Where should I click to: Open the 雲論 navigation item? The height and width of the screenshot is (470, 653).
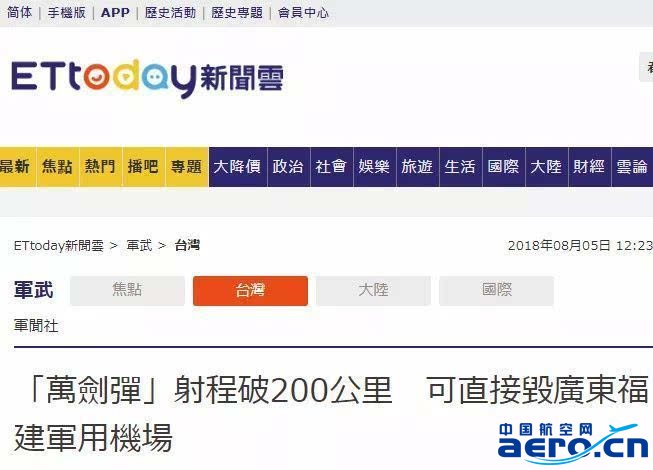click(632, 167)
